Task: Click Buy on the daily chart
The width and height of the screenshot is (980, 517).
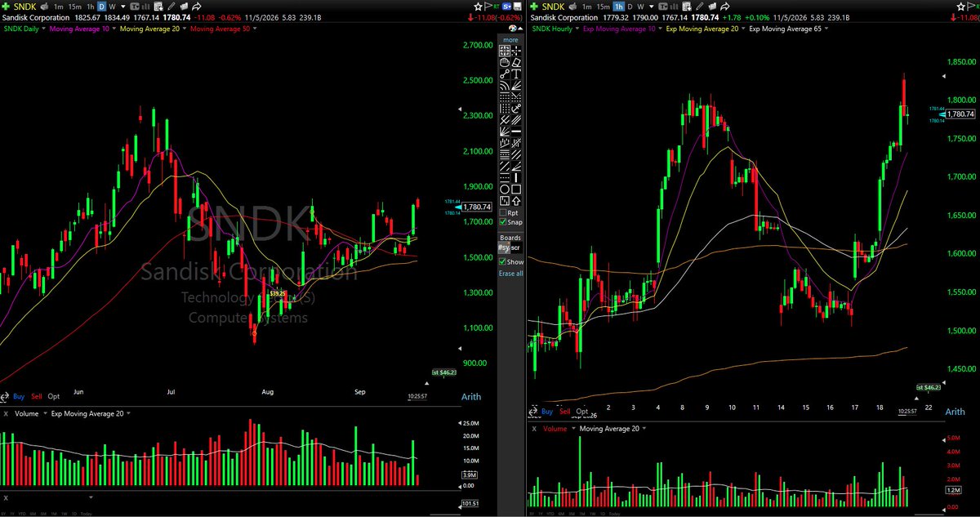Action: coord(18,396)
